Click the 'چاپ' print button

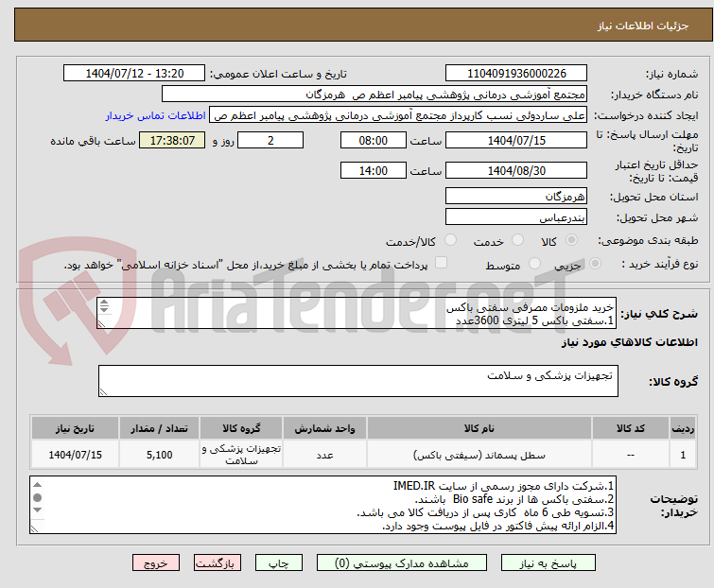click(x=279, y=563)
